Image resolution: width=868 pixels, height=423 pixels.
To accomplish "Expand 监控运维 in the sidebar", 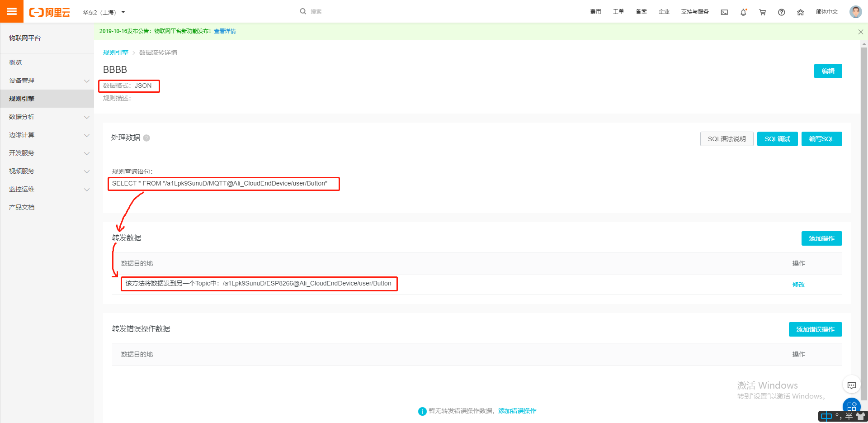I will (x=47, y=189).
